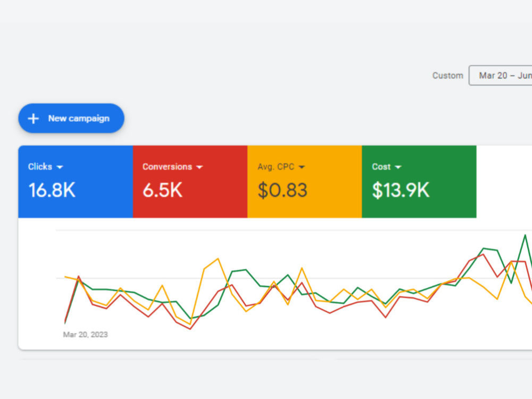Click the $13.9K cost value
This screenshot has width=532, height=399.
[x=401, y=190]
